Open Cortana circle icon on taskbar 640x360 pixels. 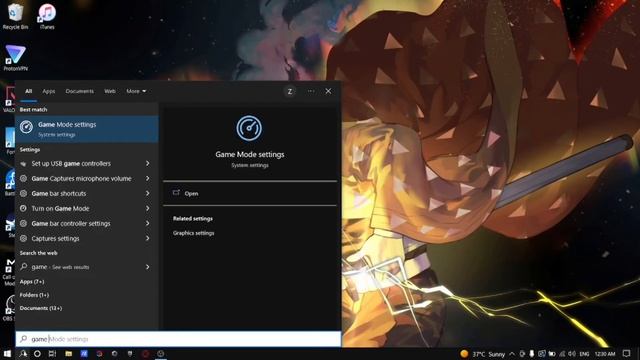pyautogui.click(x=37, y=353)
